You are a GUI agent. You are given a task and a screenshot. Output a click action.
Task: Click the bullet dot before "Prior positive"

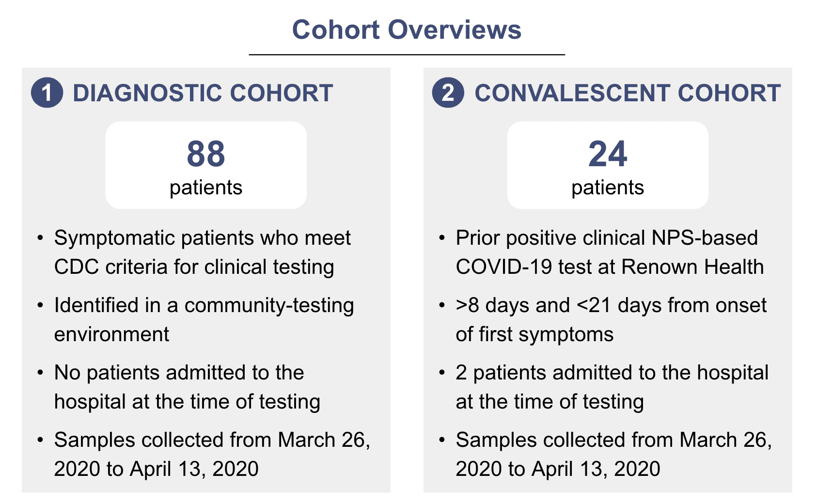coord(442,238)
